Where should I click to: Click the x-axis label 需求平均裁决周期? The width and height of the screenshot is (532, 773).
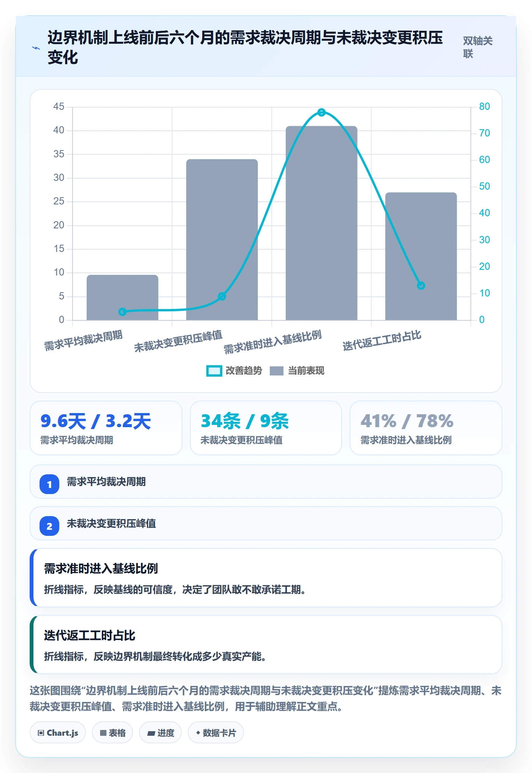[83, 341]
